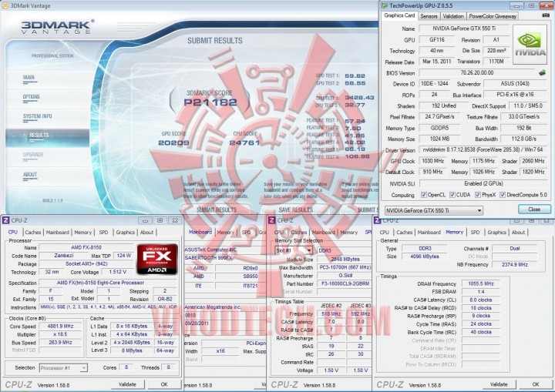The height and width of the screenshot is (392, 555).
Task: Select CPU tab in the FX-8150 CPU-Z window
Action: [13, 232]
